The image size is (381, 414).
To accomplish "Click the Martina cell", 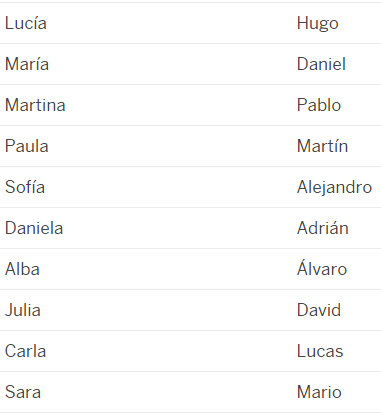I will (x=35, y=105).
